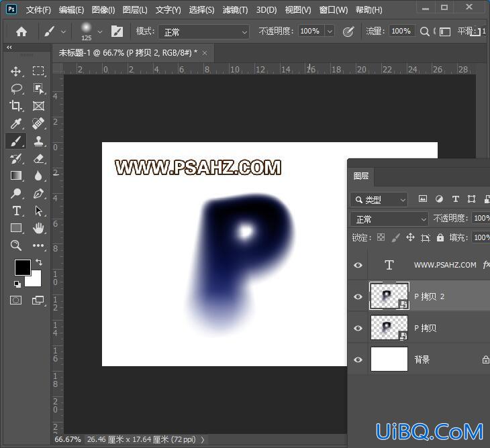The height and width of the screenshot is (448, 490).
Task: Select the Move tool
Action: click(x=15, y=71)
